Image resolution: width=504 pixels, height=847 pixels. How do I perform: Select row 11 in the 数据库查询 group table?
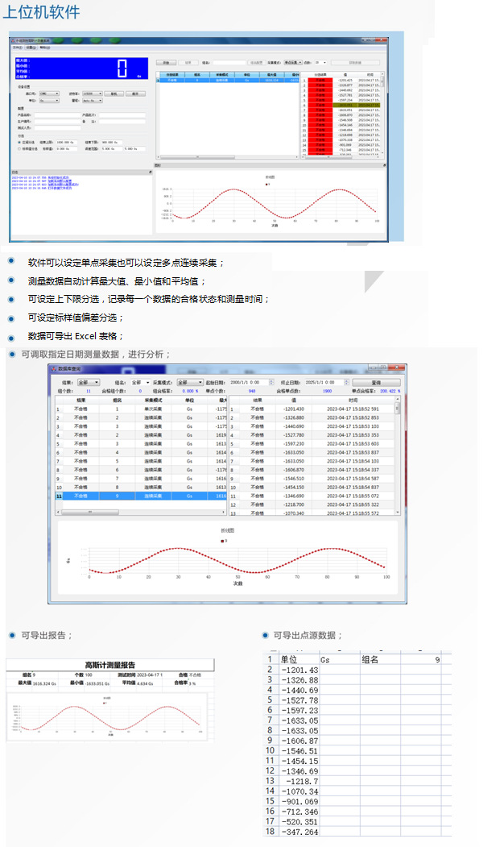[140, 496]
